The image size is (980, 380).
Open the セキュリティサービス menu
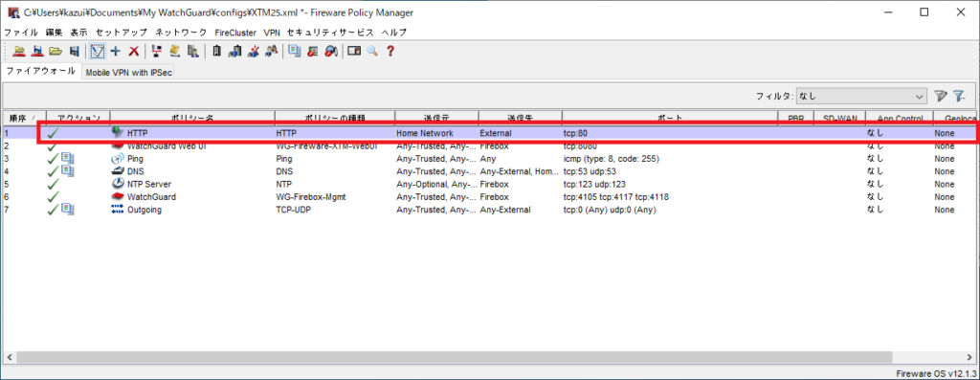tap(330, 32)
